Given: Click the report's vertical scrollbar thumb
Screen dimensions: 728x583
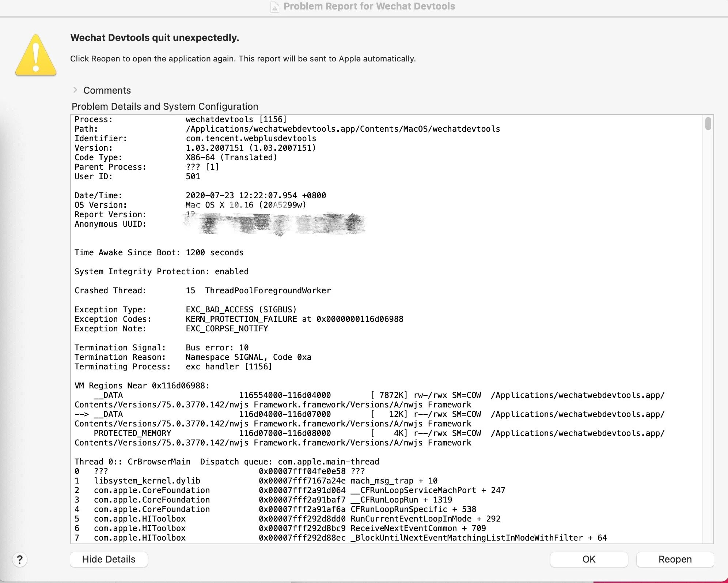Looking at the screenshot, I should click(708, 124).
